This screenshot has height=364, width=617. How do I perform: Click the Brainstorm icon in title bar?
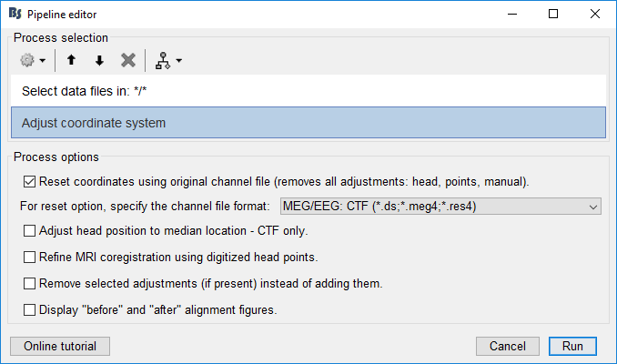click(15, 15)
